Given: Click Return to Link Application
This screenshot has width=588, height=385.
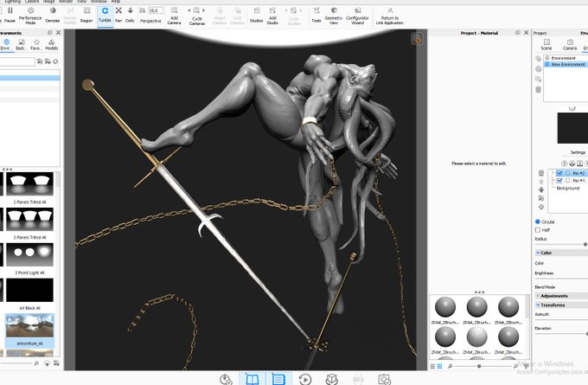Looking at the screenshot, I should click(390, 16).
